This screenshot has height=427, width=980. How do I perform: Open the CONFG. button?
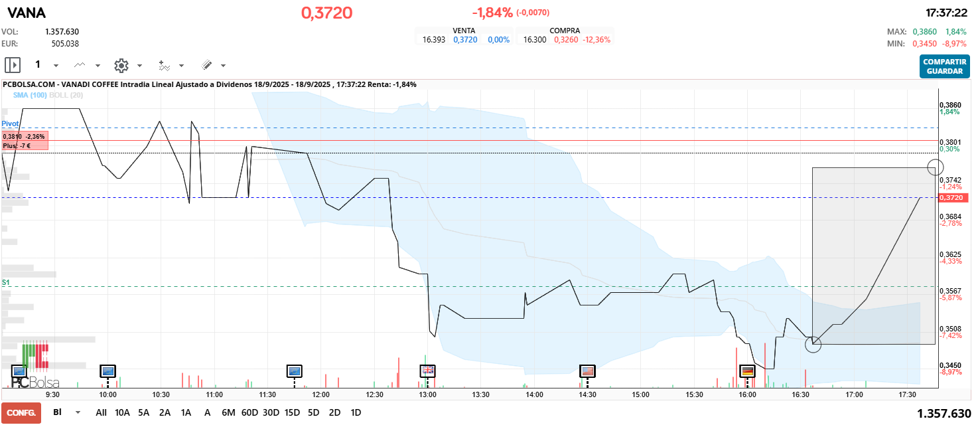[21, 412]
